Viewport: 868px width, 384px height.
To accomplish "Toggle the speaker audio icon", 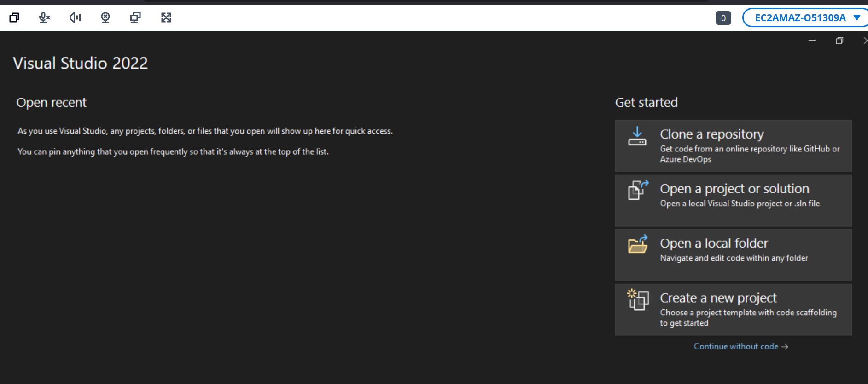I will [75, 17].
